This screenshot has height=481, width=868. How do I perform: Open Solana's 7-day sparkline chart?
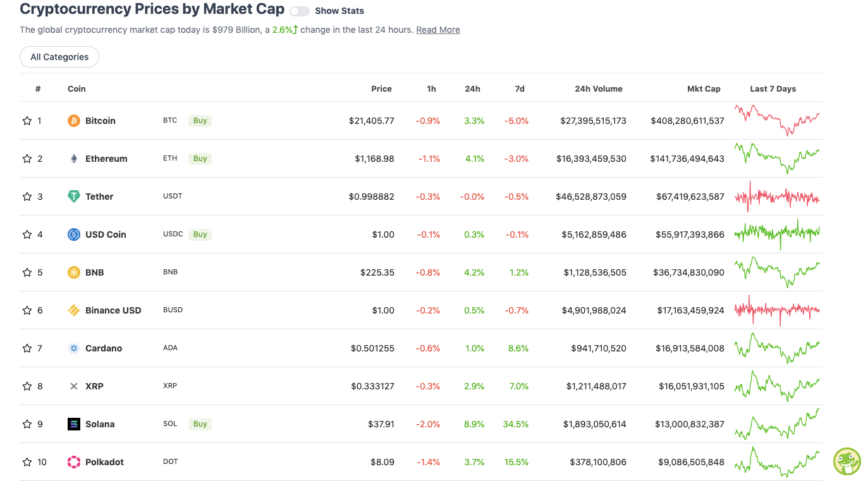(x=777, y=424)
